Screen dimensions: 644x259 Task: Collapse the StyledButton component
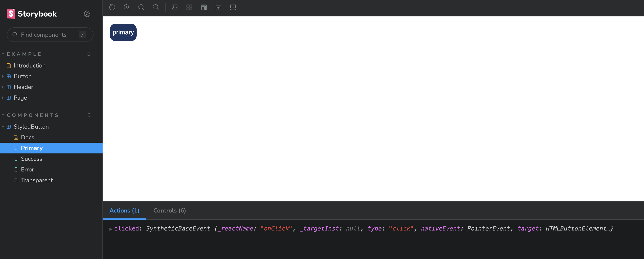click(x=3, y=127)
